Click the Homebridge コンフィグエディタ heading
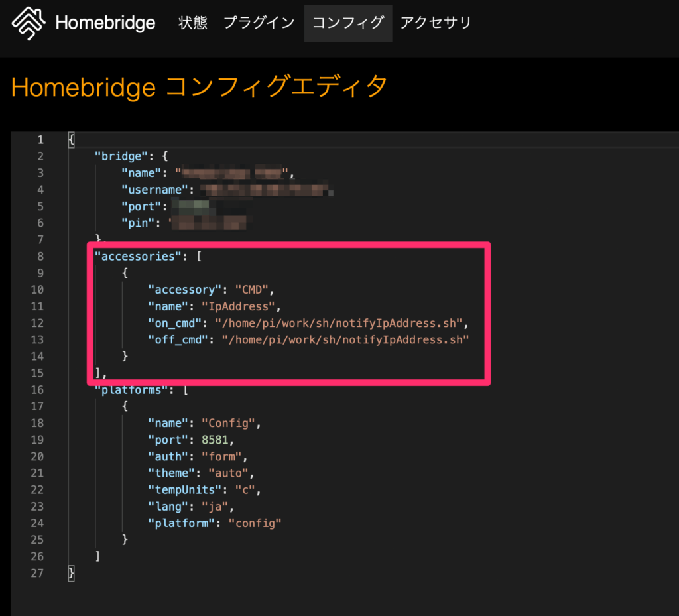This screenshot has width=679, height=616. click(x=199, y=87)
